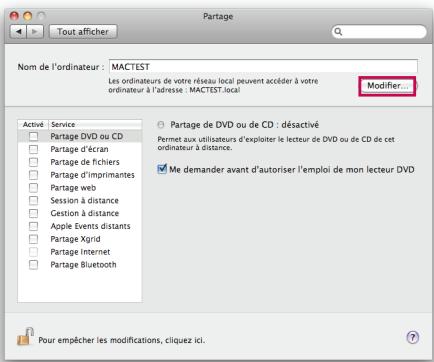Click the Activé column header

click(33, 125)
